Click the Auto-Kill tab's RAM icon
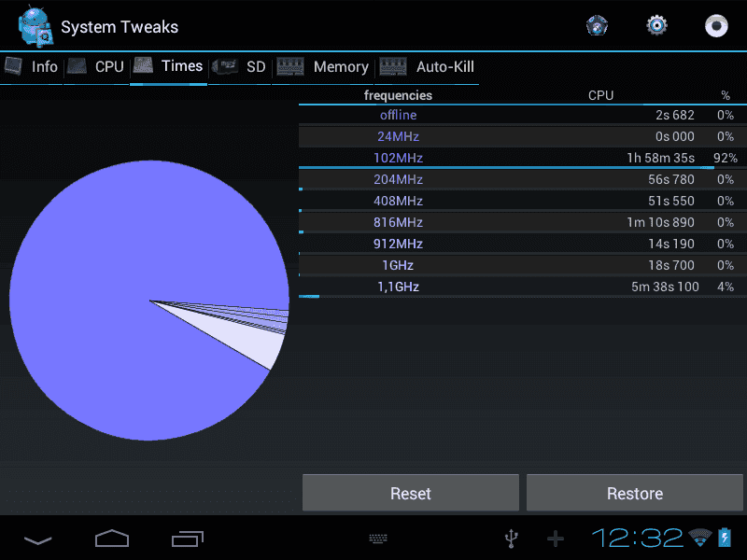Screen dimensions: 747x560 (x=393, y=66)
